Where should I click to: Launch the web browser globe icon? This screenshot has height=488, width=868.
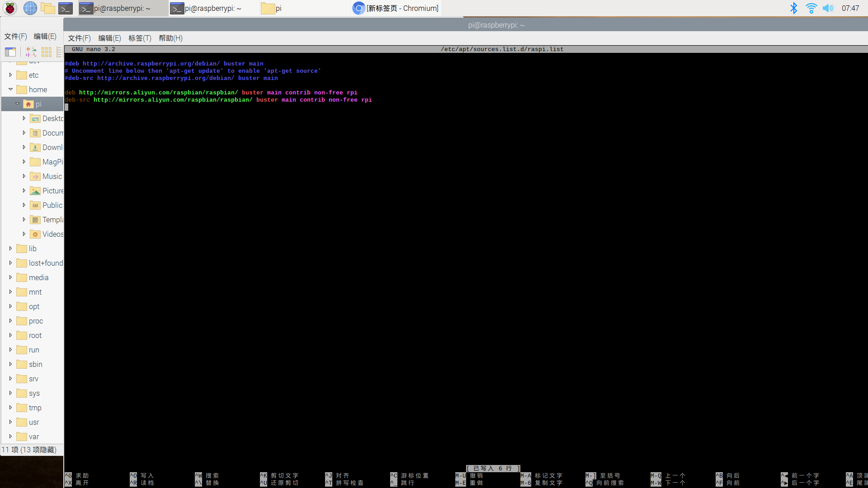coord(30,8)
